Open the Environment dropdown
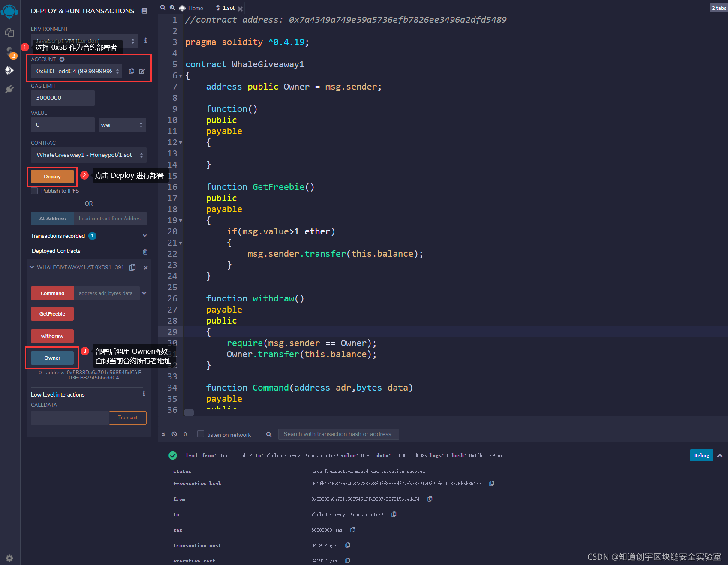The width and height of the screenshot is (728, 565). (x=84, y=41)
